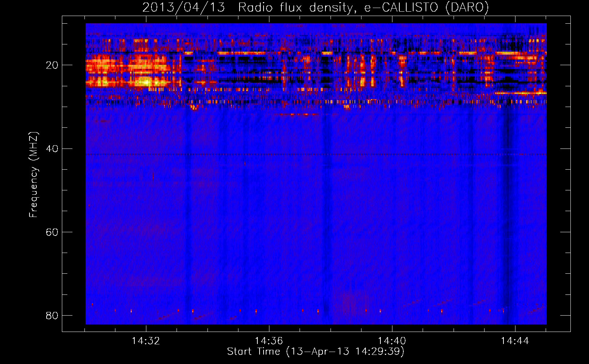Click the 80 MHz tick label
Screen dimensions: 589x364
52,315
